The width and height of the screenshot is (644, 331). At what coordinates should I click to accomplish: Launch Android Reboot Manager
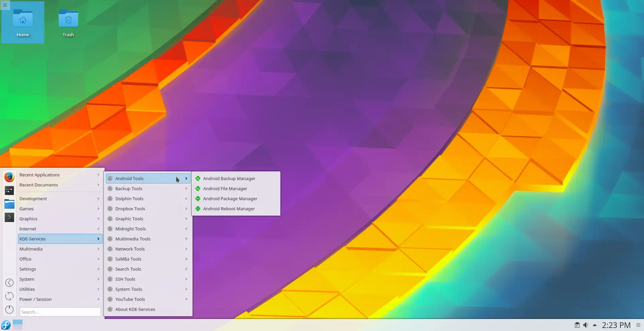pyautogui.click(x=236, y=209)
